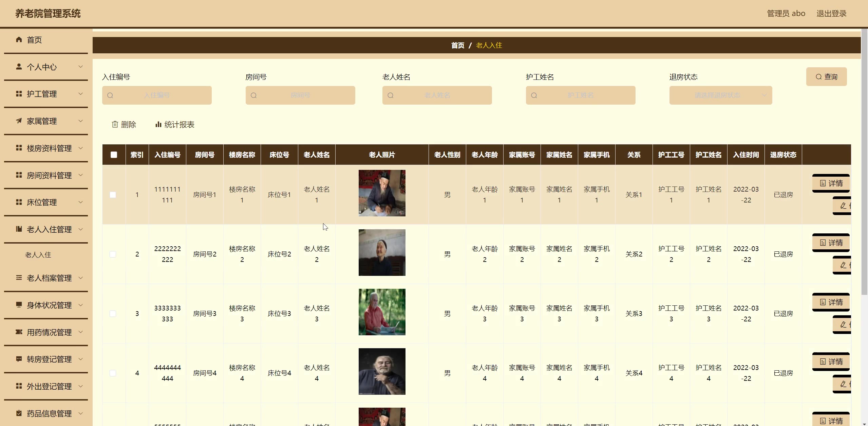
Task: Click the trash icon for 删除
Action: coord(115,125)
